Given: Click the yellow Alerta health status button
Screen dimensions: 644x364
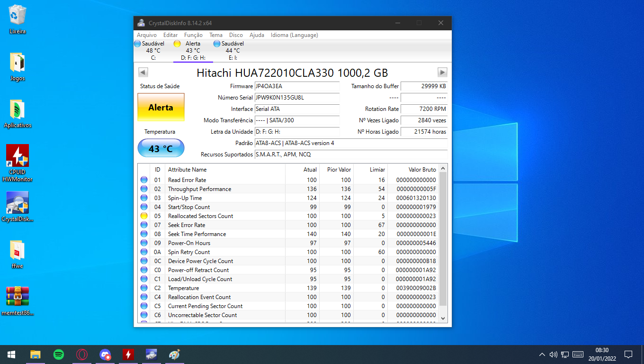Looking at the screenshot, I should pyautogui.click(x=161, y=107).
